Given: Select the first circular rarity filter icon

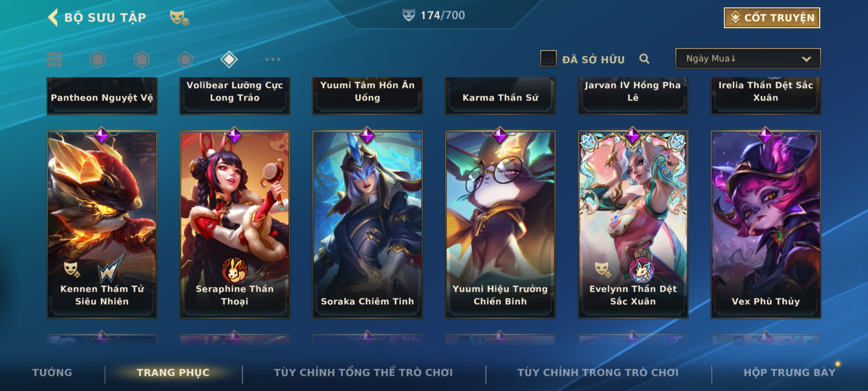Looking at the screenshot, I should point(98,59).
